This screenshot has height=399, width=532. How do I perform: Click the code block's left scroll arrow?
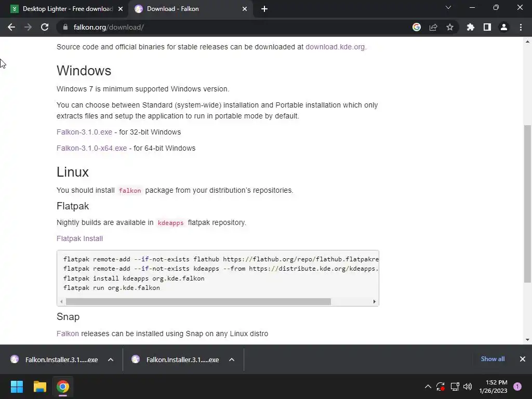[x=61, y=302]
